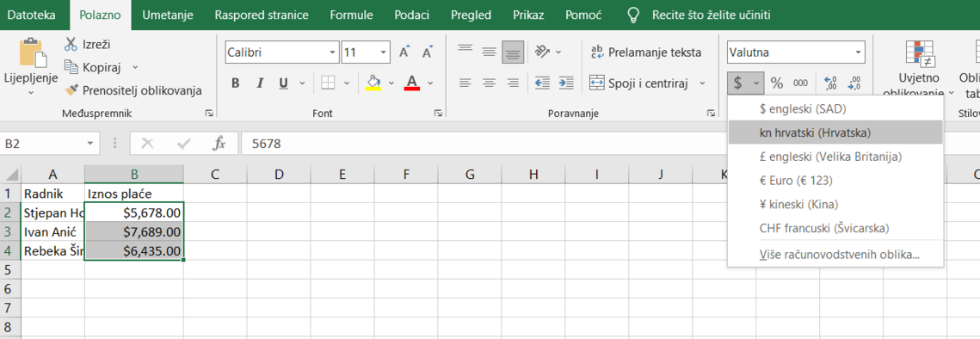This screenshot has width=980, height=339.
Task: Toggle bottom vertical alignment
Action: (513, 52)
